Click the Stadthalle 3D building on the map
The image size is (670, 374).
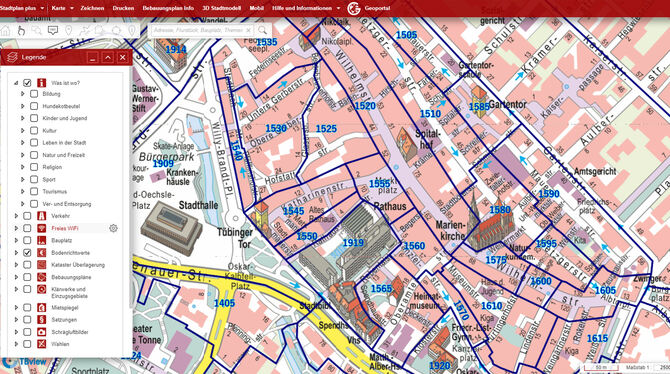[172, 229]
